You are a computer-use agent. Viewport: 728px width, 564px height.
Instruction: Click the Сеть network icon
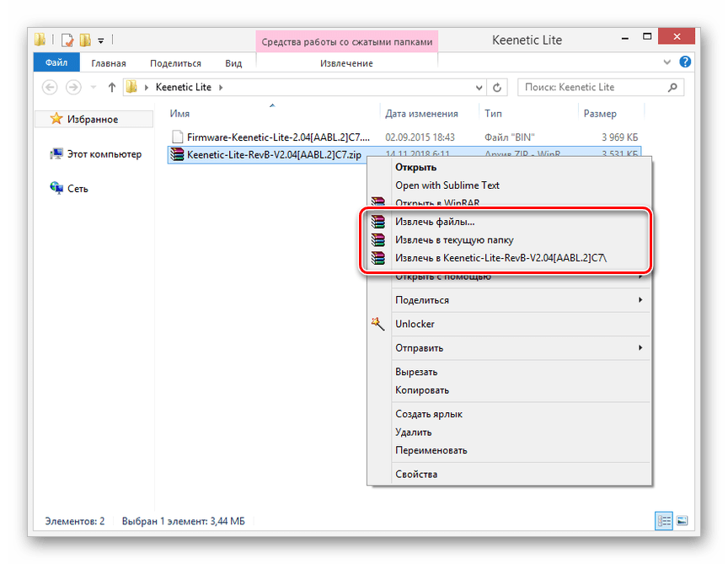pyautogui.click(x=56, y=188)
